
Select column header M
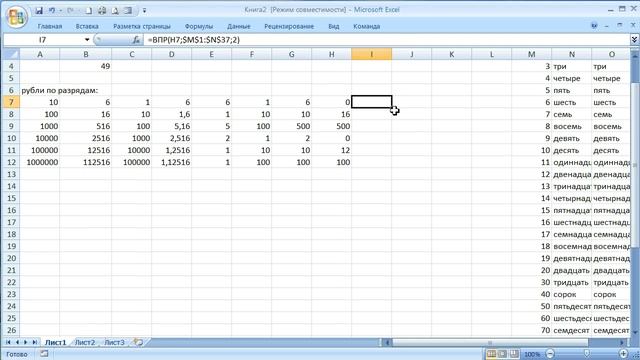(531, 54)
